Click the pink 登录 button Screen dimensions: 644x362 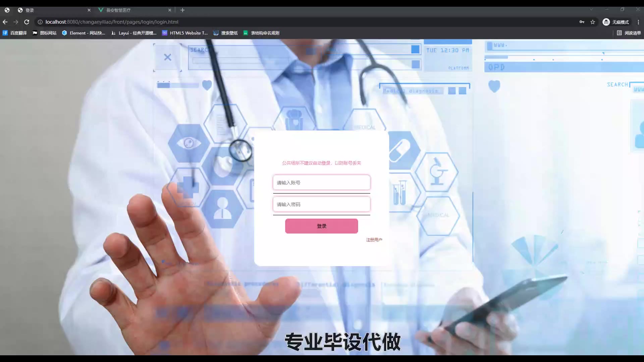[x=321, y=226]
